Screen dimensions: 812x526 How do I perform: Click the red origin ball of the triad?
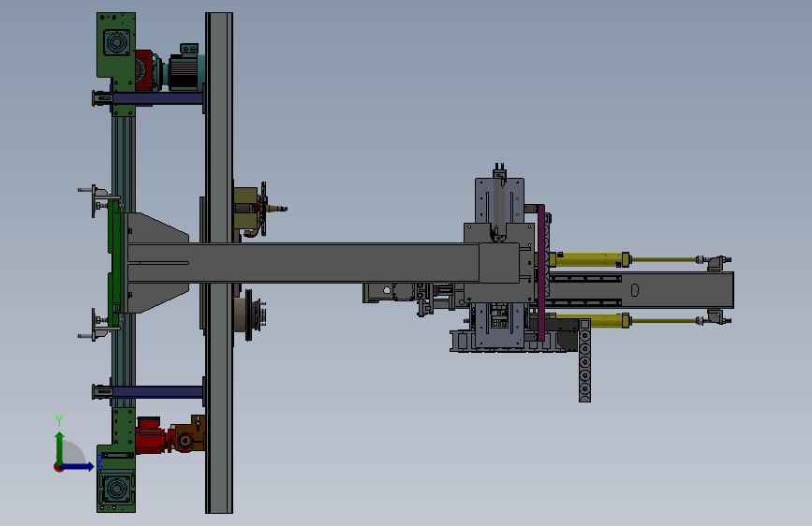coord(58,467)
